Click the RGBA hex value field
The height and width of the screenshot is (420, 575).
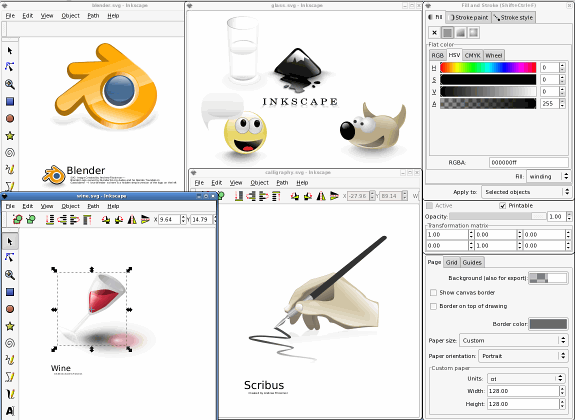pyautogui.click(x=529, y=162)
